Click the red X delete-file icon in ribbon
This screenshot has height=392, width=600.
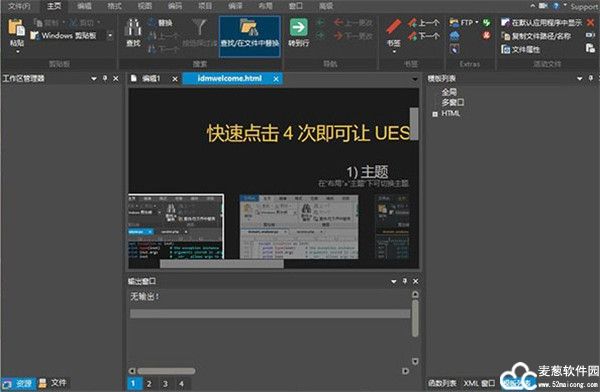pos(590,23)
